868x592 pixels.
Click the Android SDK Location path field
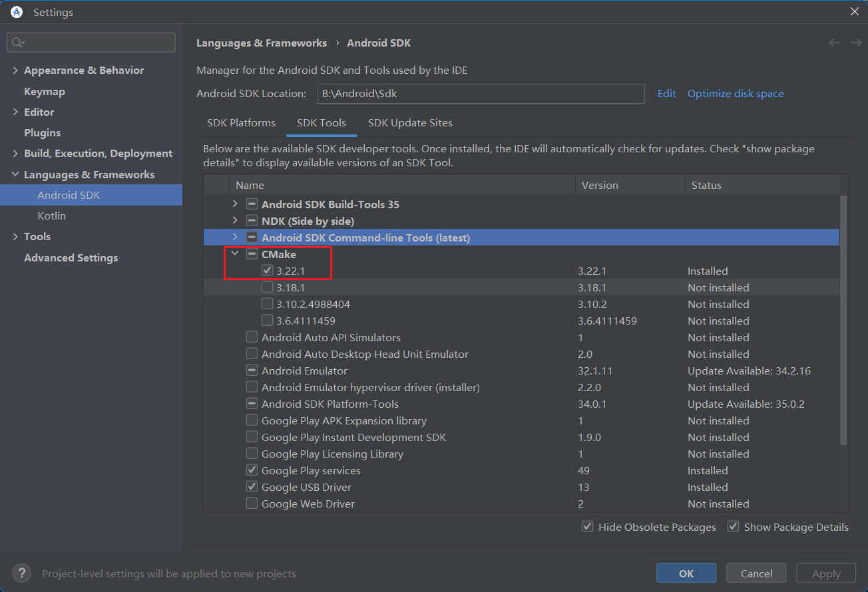pos(481,94)
